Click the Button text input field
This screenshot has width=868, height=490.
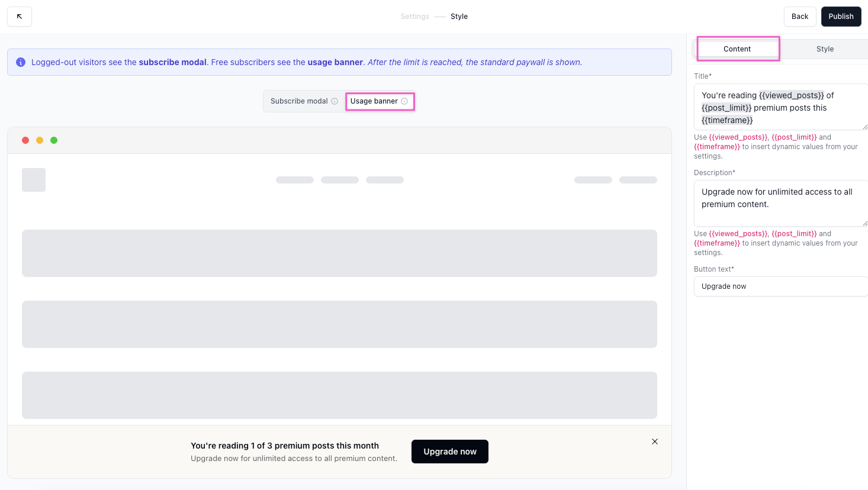pyautogui.click(x=779, y=286)
